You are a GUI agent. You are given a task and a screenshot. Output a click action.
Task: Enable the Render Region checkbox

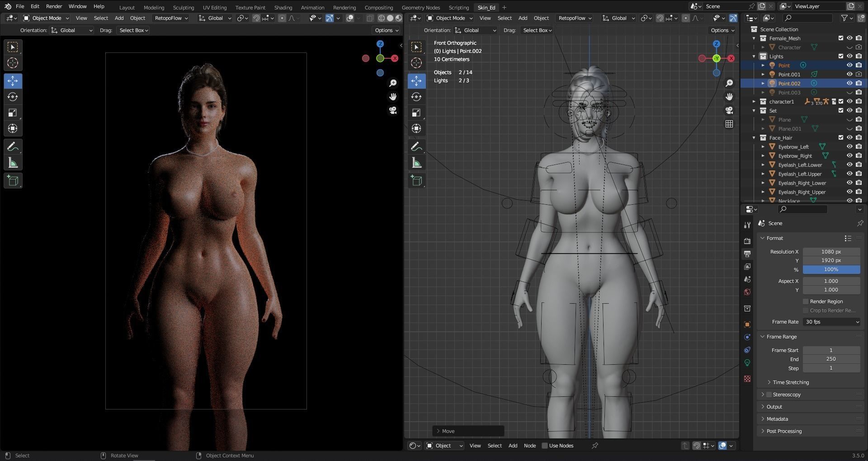click(x=806, y=301)
